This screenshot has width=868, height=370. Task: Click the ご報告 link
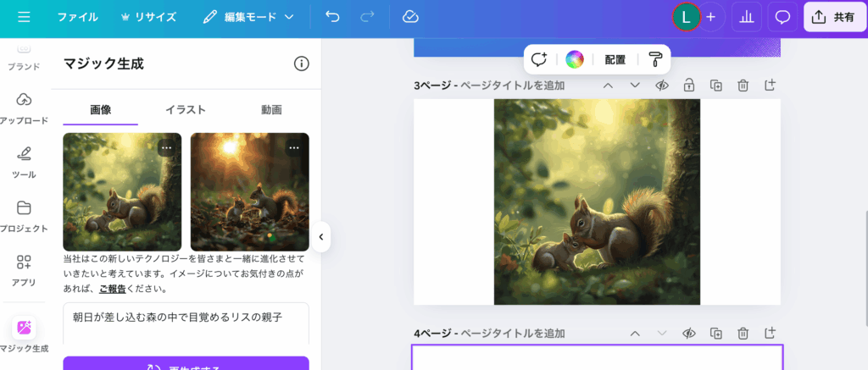(112, 289)
